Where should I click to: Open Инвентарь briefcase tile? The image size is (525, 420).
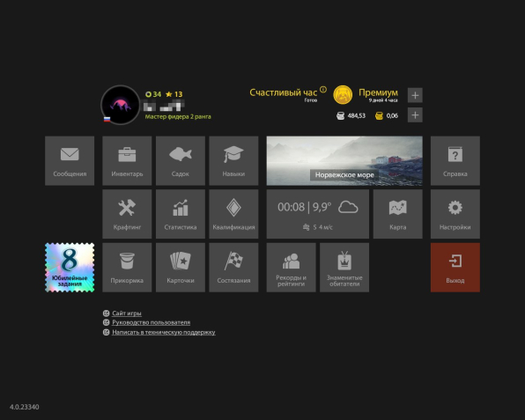pyautogui.click(x=127, y=160)
